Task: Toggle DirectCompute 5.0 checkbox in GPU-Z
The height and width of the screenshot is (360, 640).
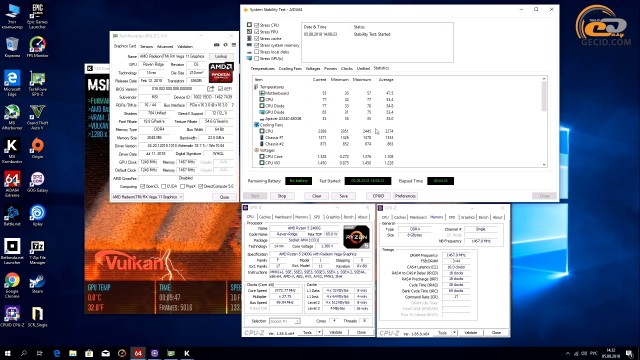Action: pos(200,187)
